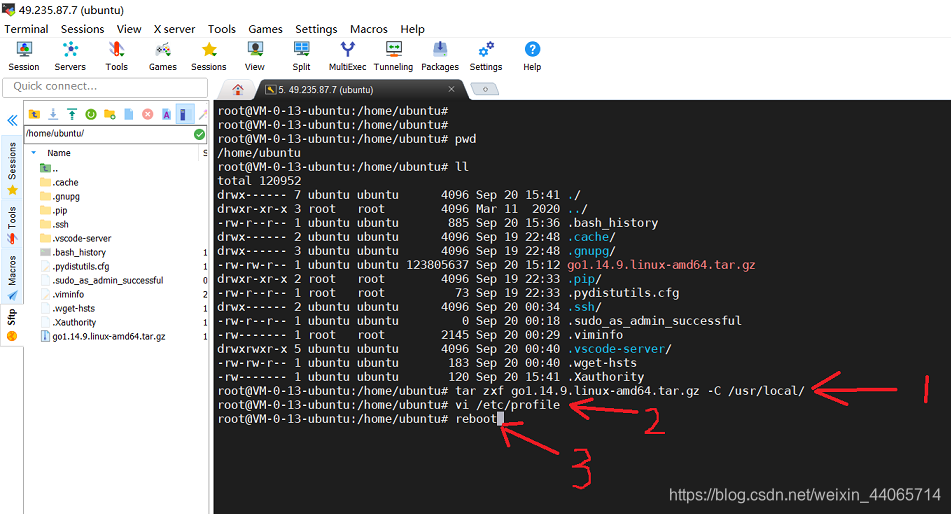Click the green checkmark beside path field
951x514 pixels.
(x=200, y=134)
